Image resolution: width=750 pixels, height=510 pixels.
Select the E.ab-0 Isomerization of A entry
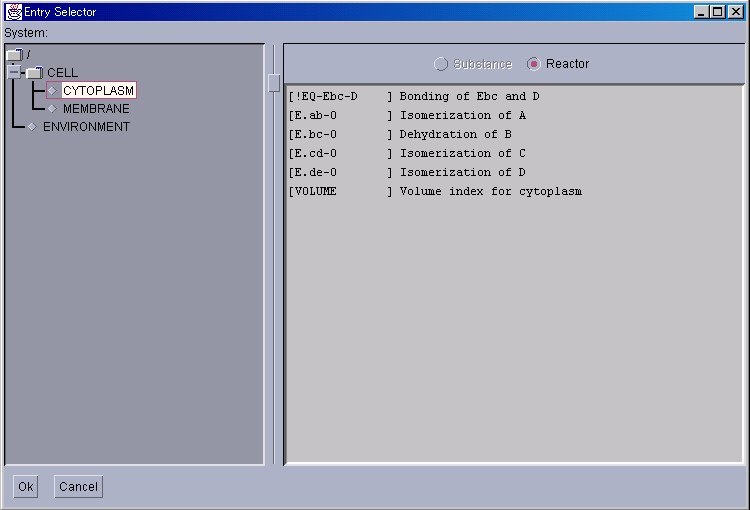click(406, 116)
